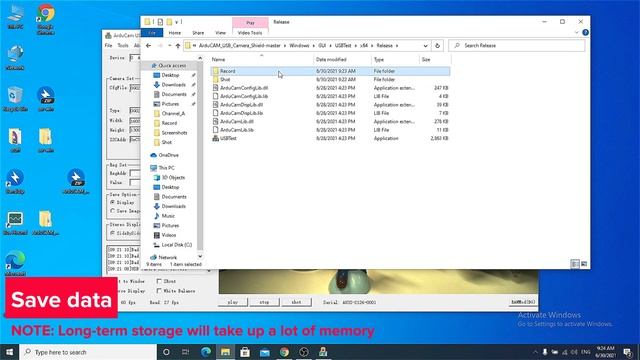The width and height of the screenshot is (640, 360).
Task: Open Recycle Bin on desktop
Action: [15, 99]
